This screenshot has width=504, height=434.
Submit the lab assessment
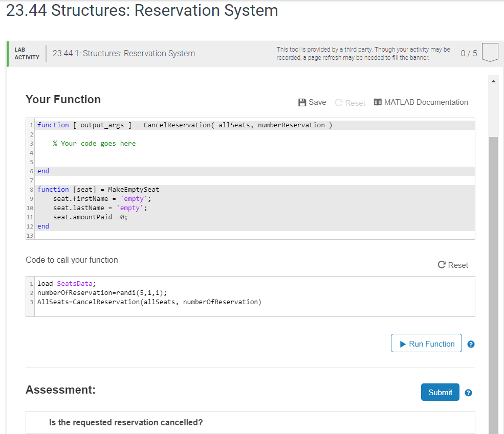coord(440,392)
